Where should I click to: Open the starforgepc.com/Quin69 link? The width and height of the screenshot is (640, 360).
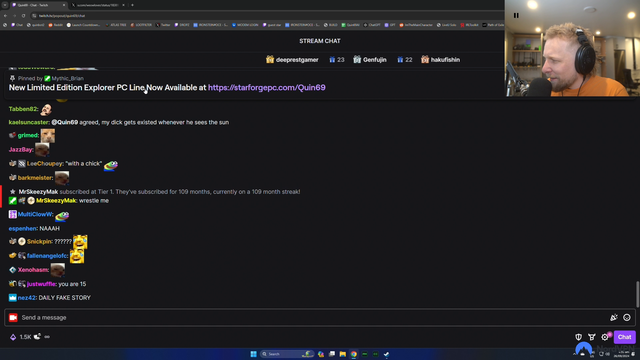[x=267, y=87]
